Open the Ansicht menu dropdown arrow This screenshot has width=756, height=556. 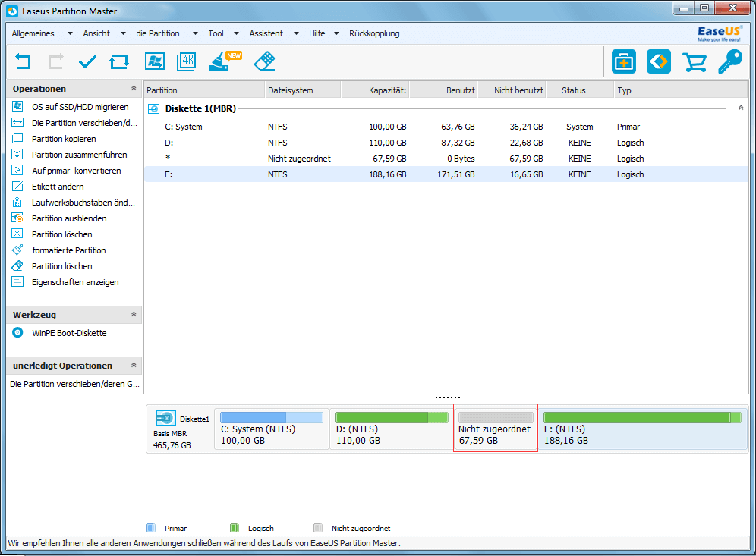(x=123, y=33)
